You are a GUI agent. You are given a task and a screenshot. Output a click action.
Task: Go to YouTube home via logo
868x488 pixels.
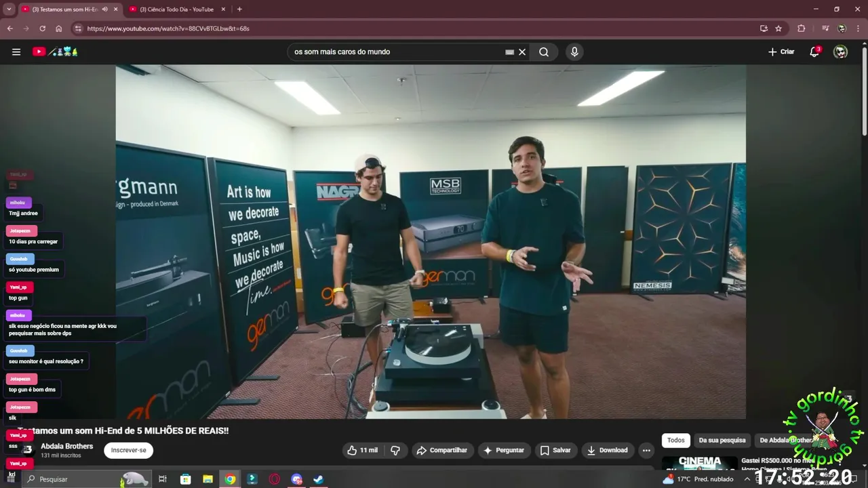(56, 52)
